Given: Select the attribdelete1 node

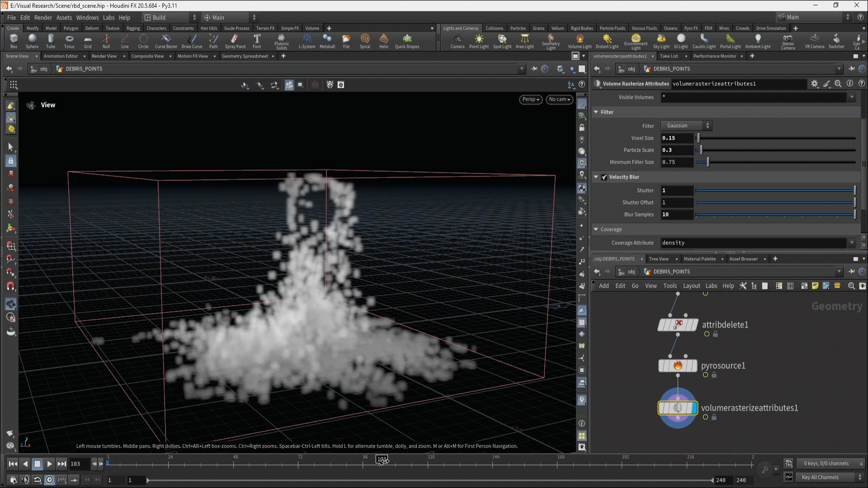Looking at the screenshot, I should point(677,325).
